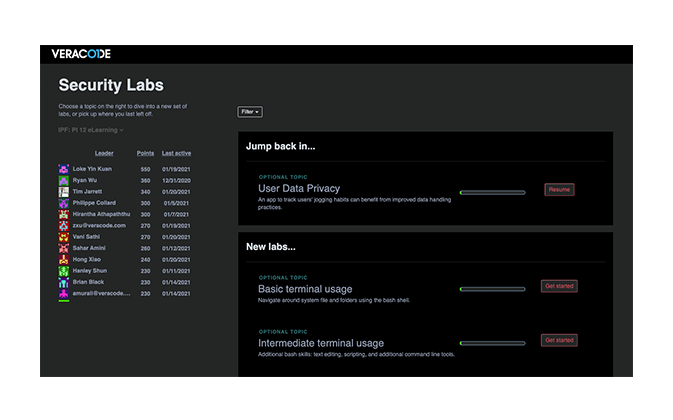673x420 pixels.
Task: Click the 'Additional bash skills' description
Action: [x=356, y=354]
